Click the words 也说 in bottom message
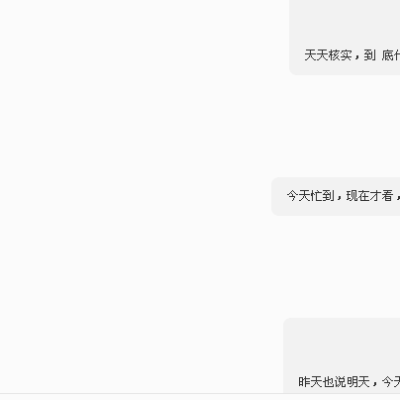 (x=334, y=382)
